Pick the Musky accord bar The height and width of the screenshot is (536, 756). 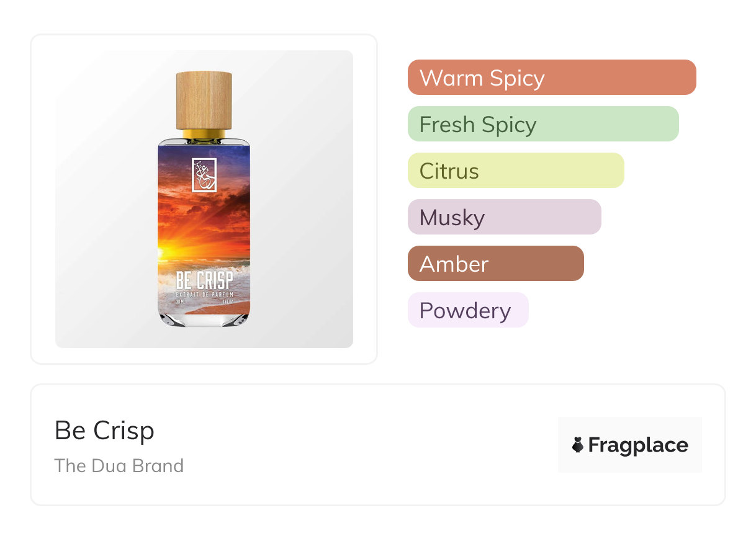tap(504, 217)
